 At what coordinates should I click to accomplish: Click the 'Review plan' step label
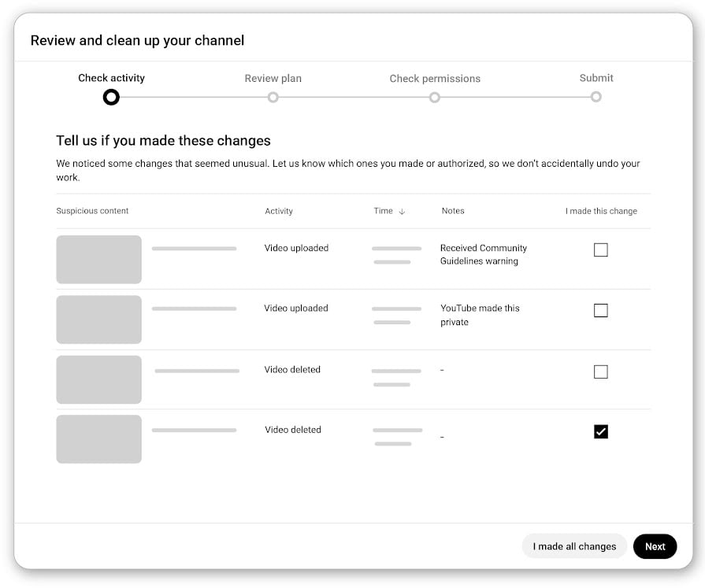(x=273, y=78)
